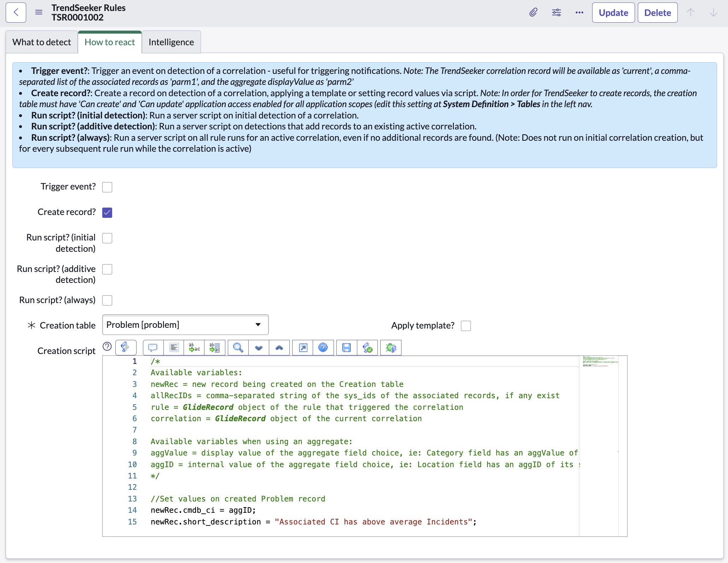Click the full screen editor arrow icon
Screen dimensions: 728x563
tap(303, 348)
